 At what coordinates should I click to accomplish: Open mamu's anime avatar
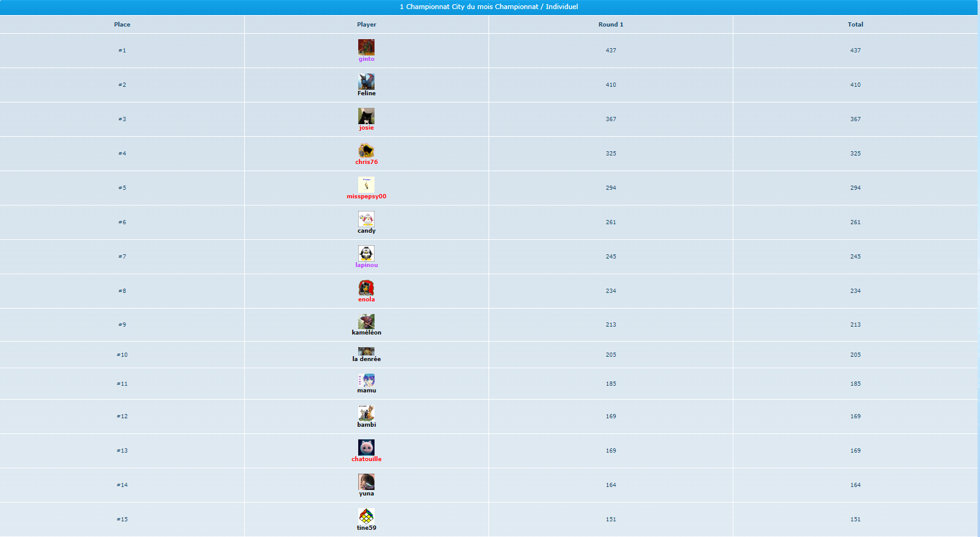[366, 380]
